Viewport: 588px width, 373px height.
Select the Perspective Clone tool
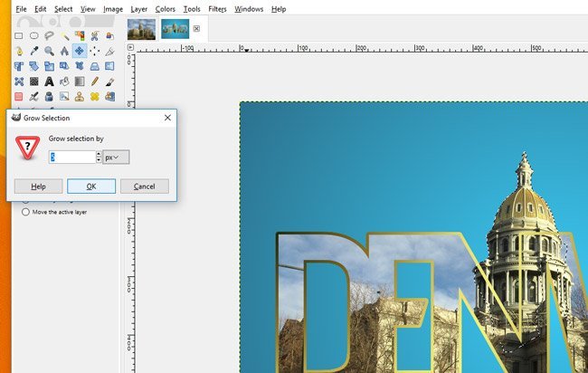pyautogui.click(x=109, y=97)
